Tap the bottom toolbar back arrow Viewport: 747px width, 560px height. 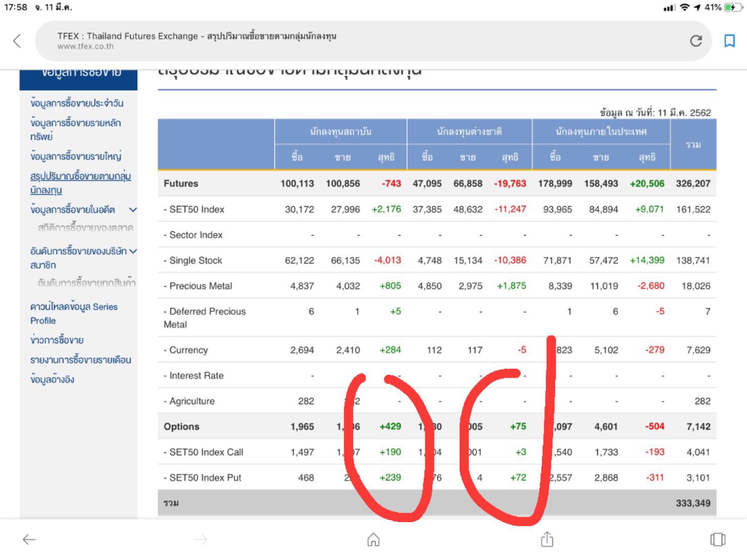[29, 539]
